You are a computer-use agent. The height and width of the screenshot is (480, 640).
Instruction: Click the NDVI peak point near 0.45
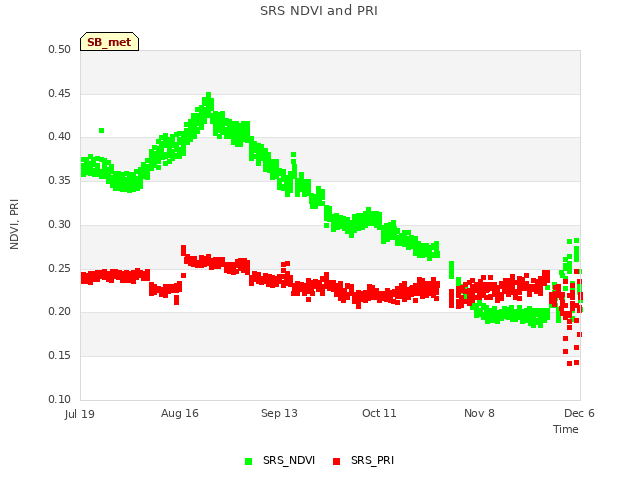point(209,95)
